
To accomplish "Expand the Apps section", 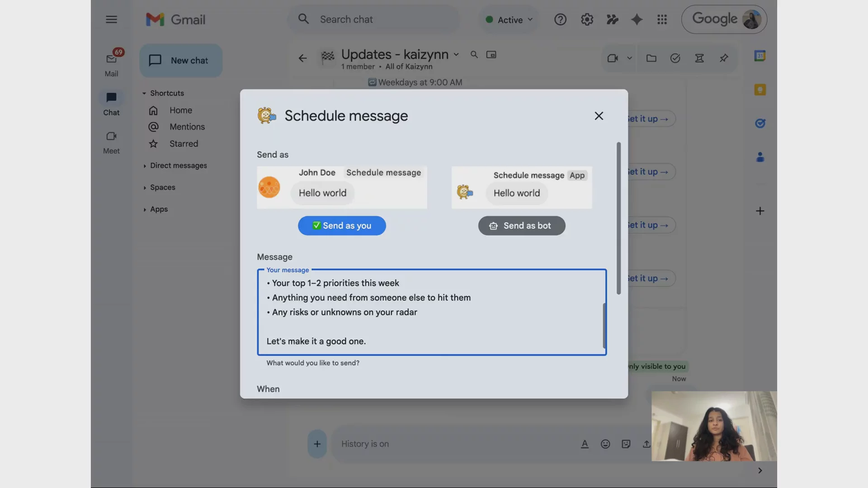I will tap(144, 209).
